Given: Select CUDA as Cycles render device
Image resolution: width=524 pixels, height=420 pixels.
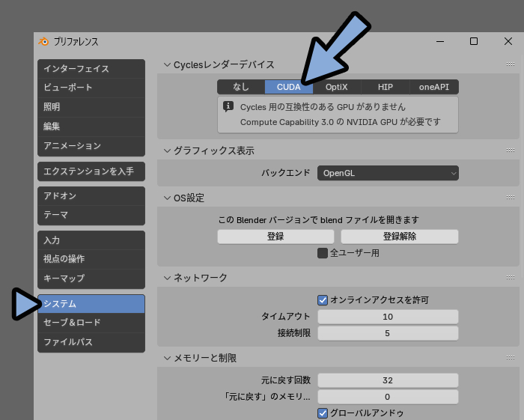Looking at the screenshot, I should pyautogui.click(x=289, y=87).
